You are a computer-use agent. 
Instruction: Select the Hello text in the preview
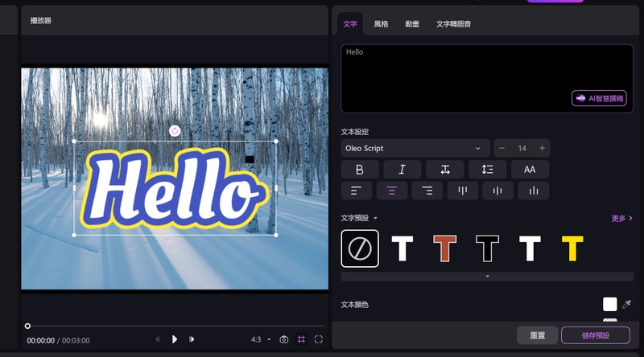[x=174, y=189]
